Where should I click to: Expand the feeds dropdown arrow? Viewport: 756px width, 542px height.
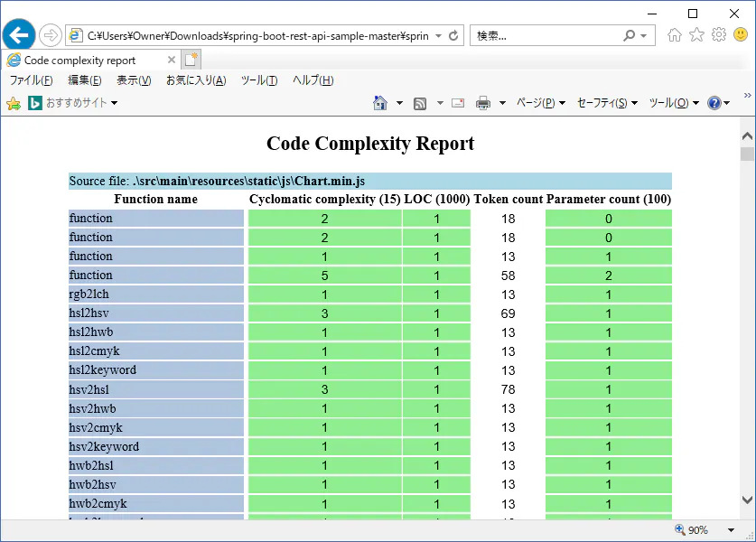tap(440, 103)
